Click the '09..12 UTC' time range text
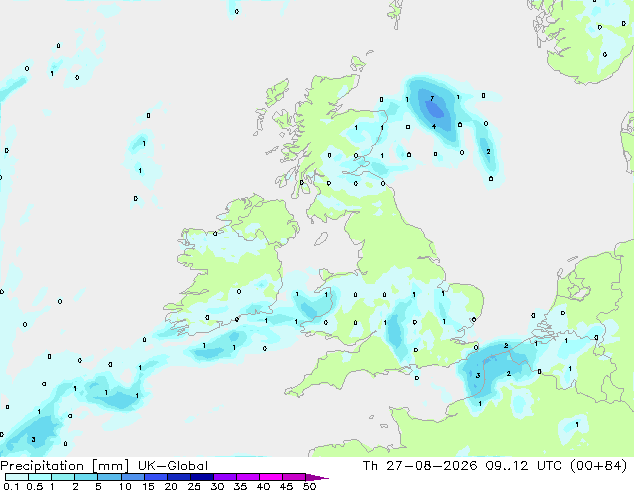Viewport: 634px width, 490px height. (524, 466)
